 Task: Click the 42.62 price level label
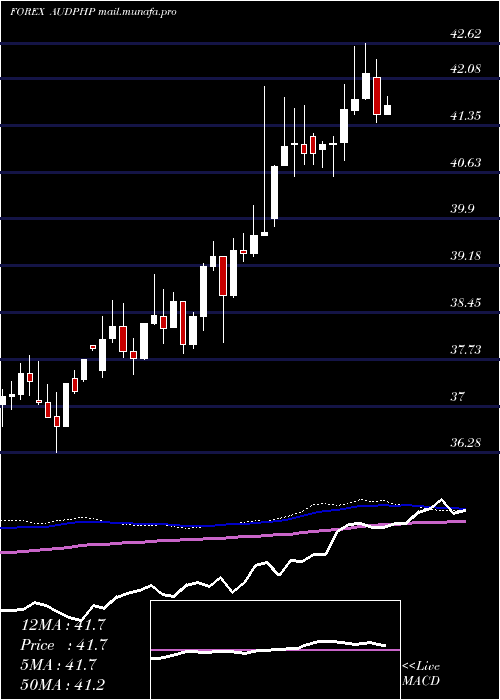(466, 34)
